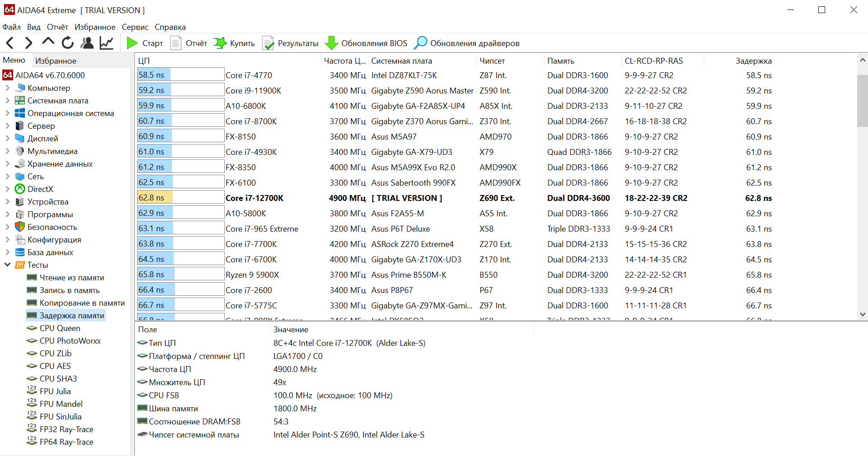Click the Мультимедиа speaker icon

coord(20,151)
